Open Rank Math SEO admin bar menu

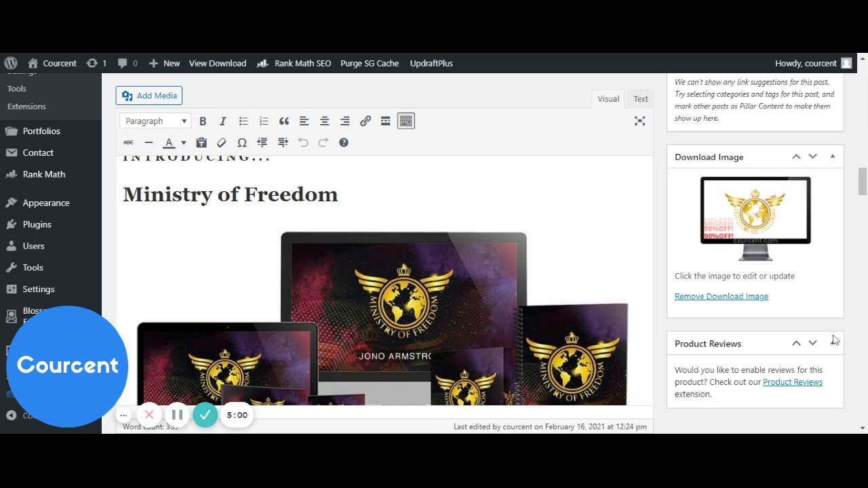[x=294, y=63]
